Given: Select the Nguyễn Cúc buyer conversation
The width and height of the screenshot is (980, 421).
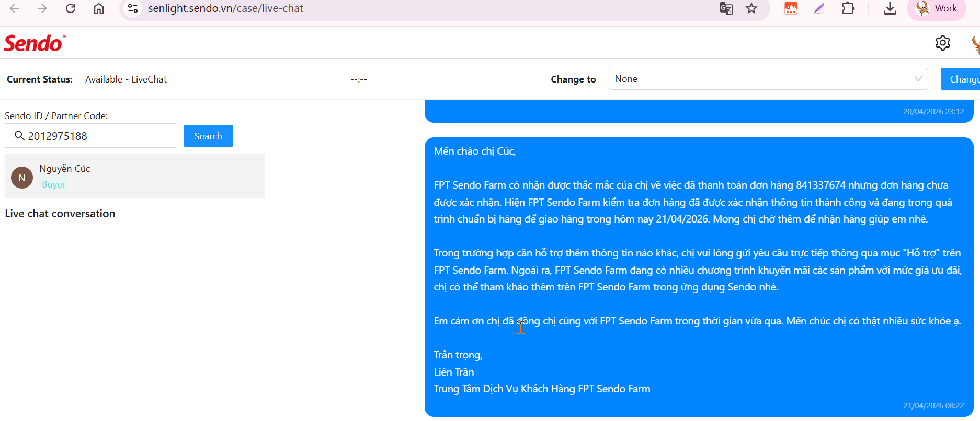Looking at the screenshot, I should click(134, 177).
